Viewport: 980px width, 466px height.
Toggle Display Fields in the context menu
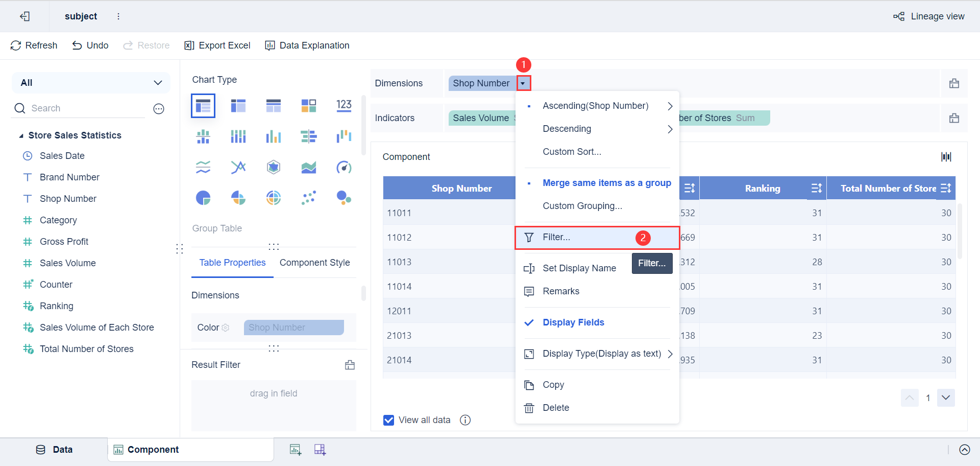pos(573,322)
